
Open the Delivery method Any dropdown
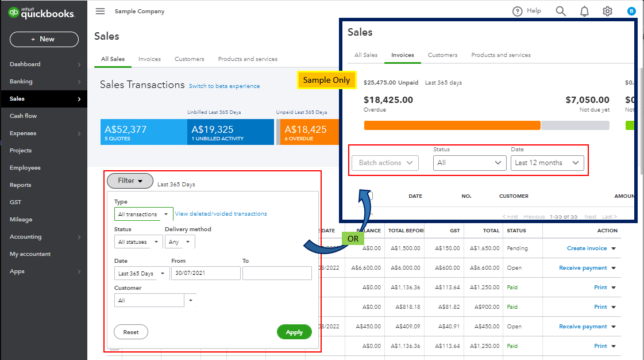180,242
